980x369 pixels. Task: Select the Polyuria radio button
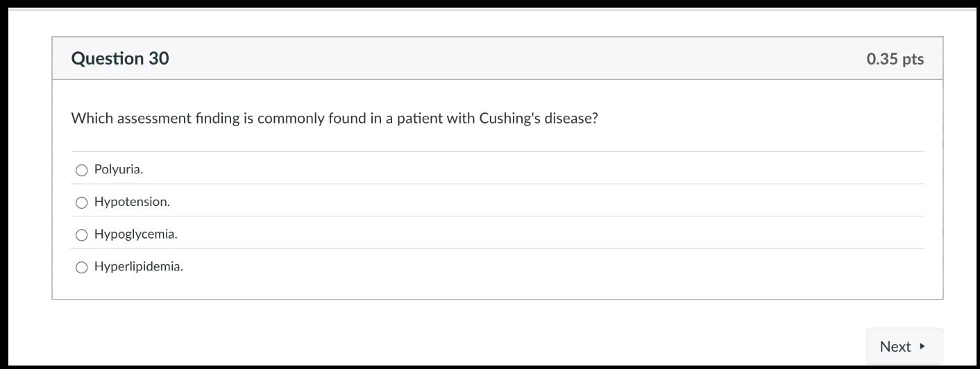click(x=81, y=170)
